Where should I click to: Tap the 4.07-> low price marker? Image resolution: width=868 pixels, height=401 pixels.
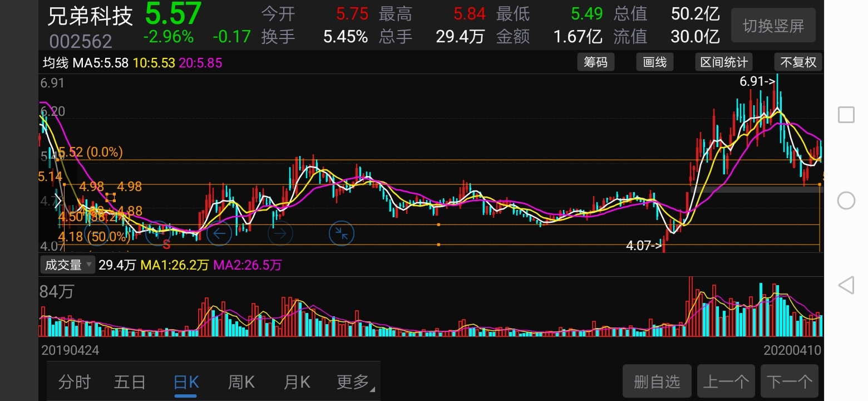pyautogui.click(x=644, y=245)
